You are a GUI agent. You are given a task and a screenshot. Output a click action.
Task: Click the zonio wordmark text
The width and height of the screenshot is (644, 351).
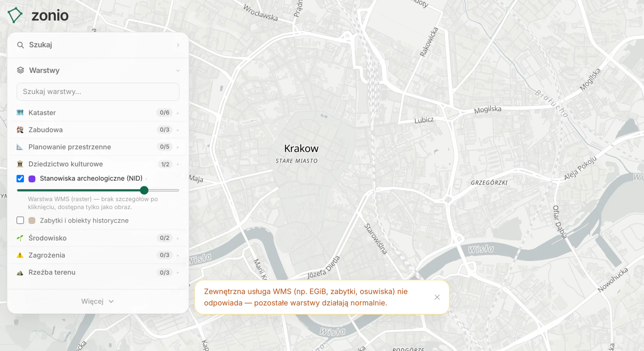click(50, 16)
